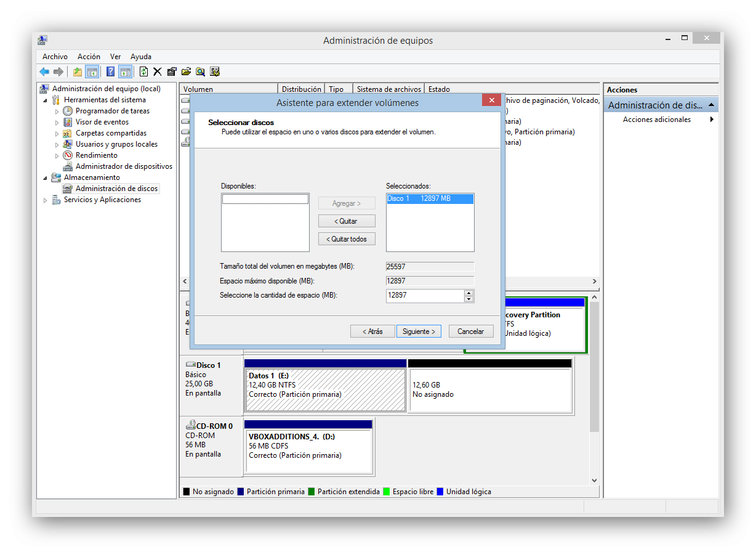Click the Delete X icon in toolbar
The image size is (756, 549).
[158, 71]
